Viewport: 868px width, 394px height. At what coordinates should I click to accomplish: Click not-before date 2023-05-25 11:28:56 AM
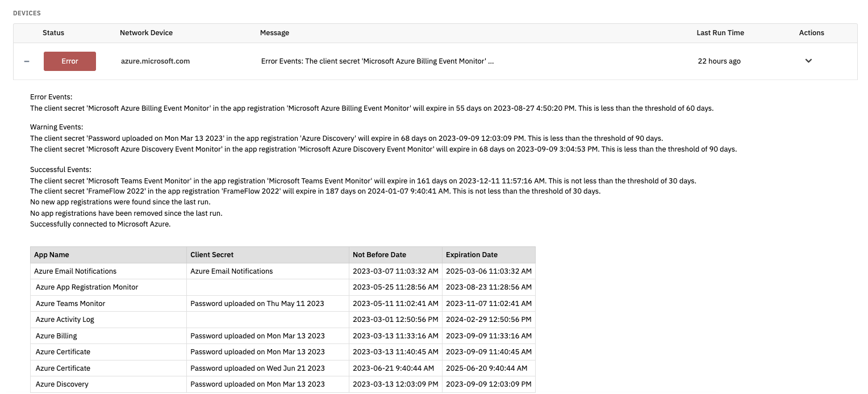point(395,287)
